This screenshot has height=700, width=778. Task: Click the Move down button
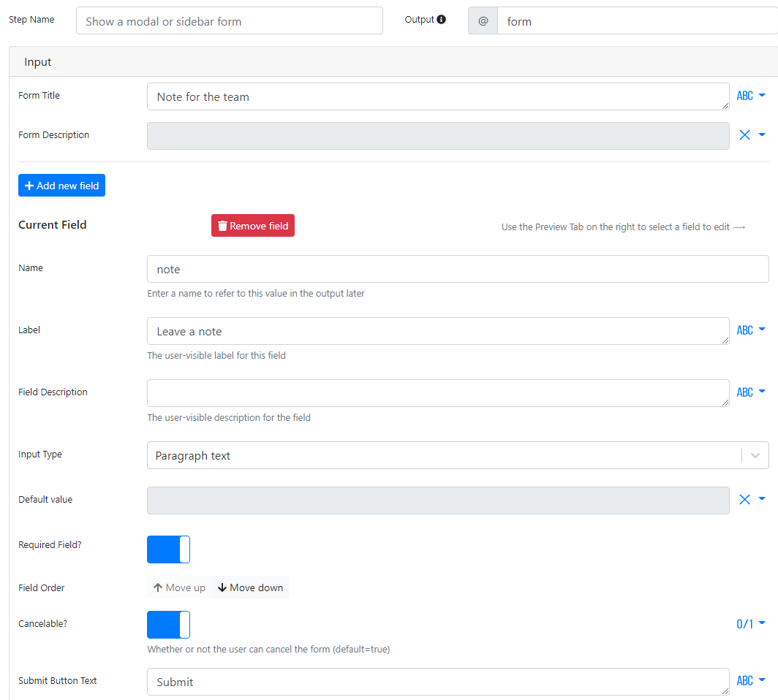tap(251, 587)
